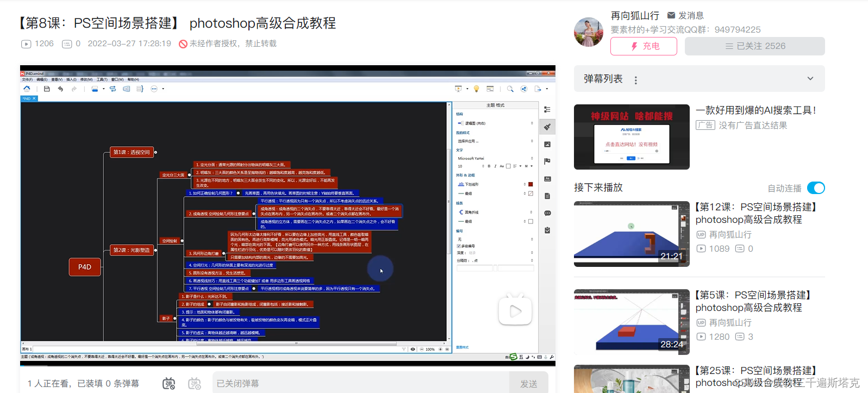The height and width of the screenshot is (393, 868).
Task: Click the XMind magnifier search icon
Action: (510, 89)
